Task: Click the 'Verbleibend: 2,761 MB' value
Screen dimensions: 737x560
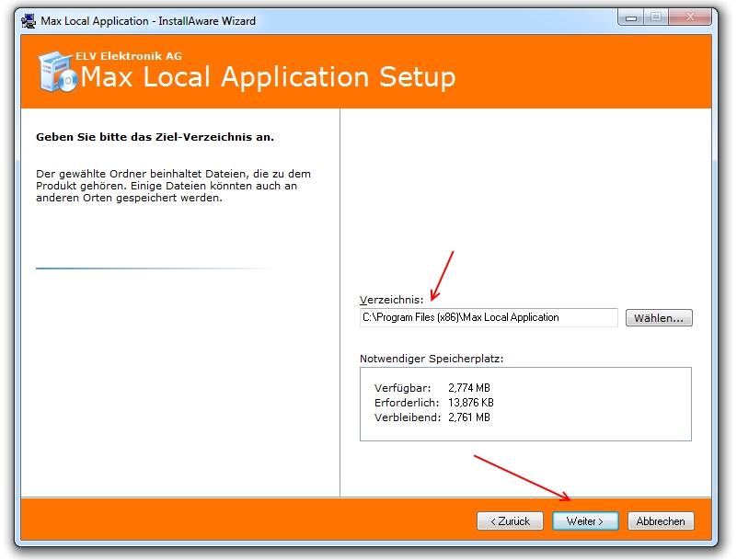Action: [x=469, y=417]
